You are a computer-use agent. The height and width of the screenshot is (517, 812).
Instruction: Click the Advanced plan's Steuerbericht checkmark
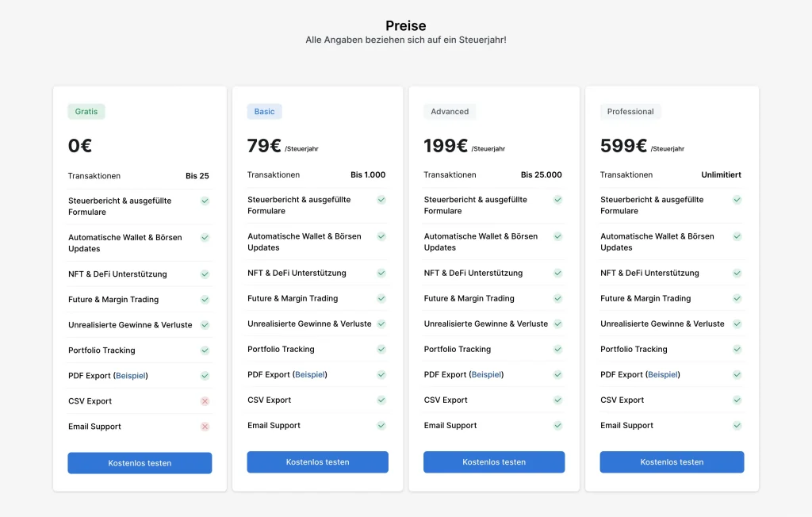click(x=557, y=200)
